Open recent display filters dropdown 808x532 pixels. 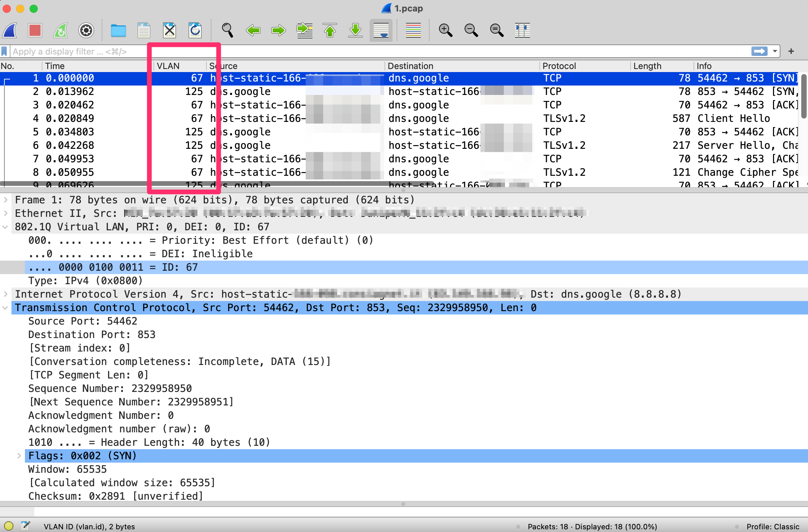coord(775,51)
